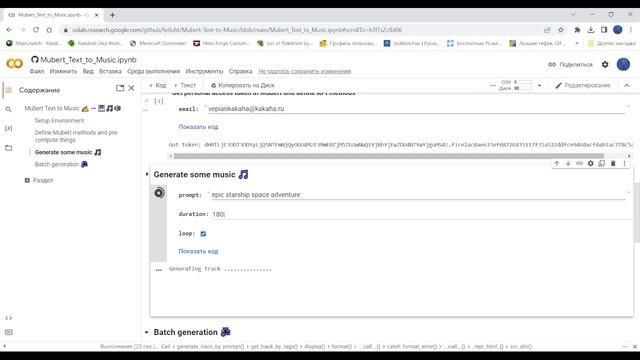Open the code snippets panel icon
Image resolution: width=640 pixels, height=360 pixels.
point(9,318)
